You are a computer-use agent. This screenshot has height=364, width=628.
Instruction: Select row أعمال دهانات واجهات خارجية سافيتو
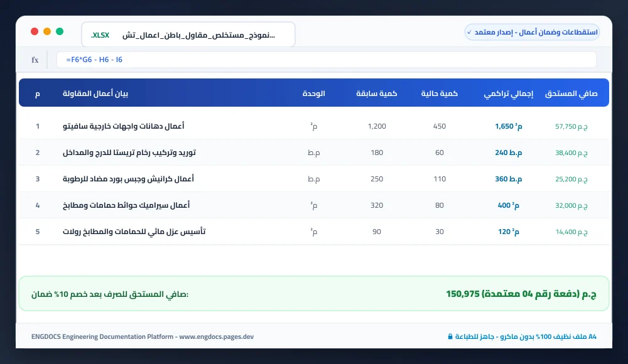[314, 126]
